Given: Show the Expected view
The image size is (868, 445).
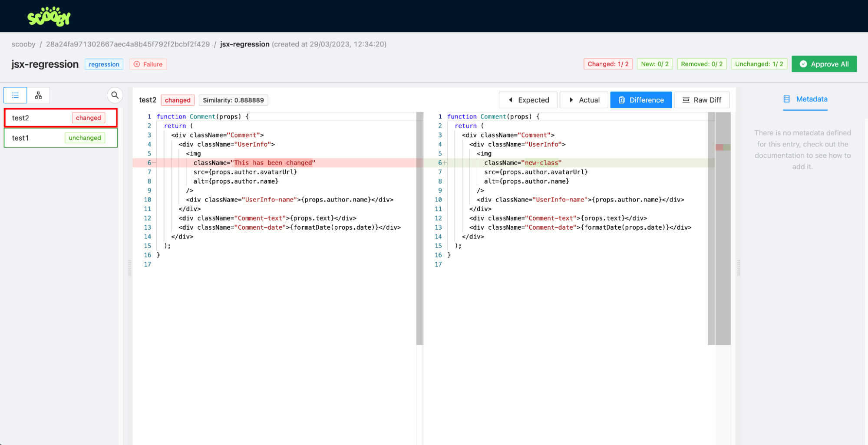Looking at the screenshot, I should point(528,100).
